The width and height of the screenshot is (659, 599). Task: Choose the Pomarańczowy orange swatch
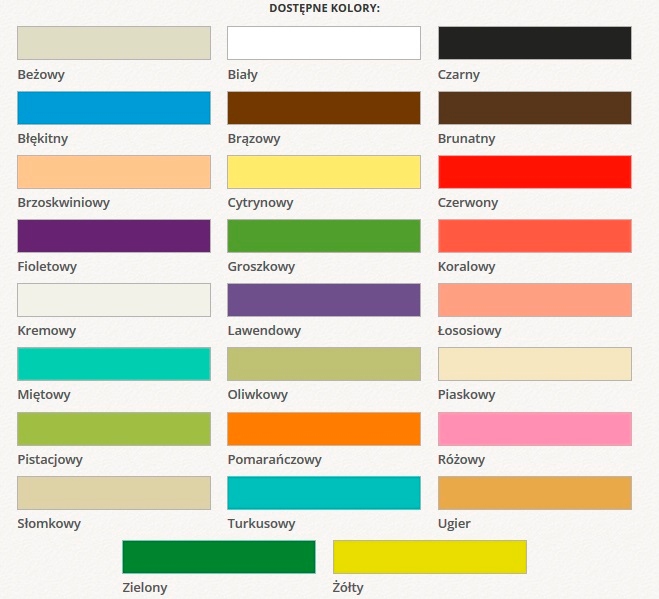(324, 429)
